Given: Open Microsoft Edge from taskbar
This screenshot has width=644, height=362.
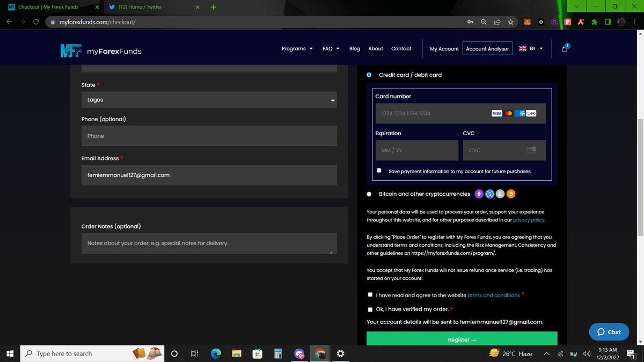Looking at the screenshot, I should click(x=216, y=354).
